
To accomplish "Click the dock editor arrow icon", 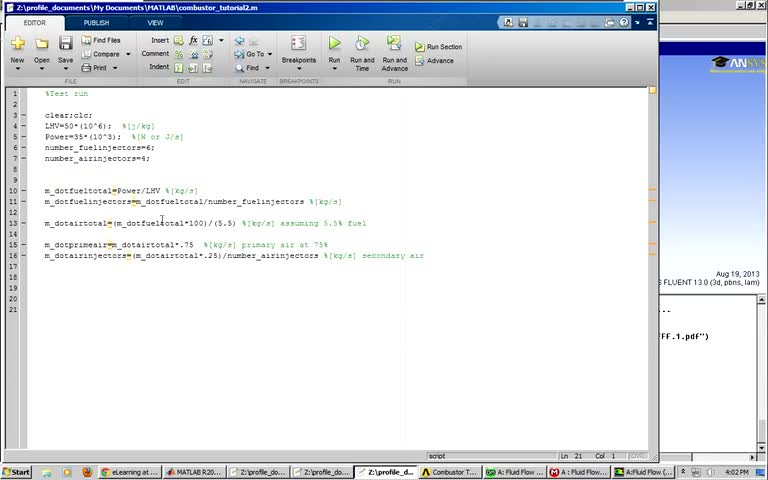I will click(637, 23).
